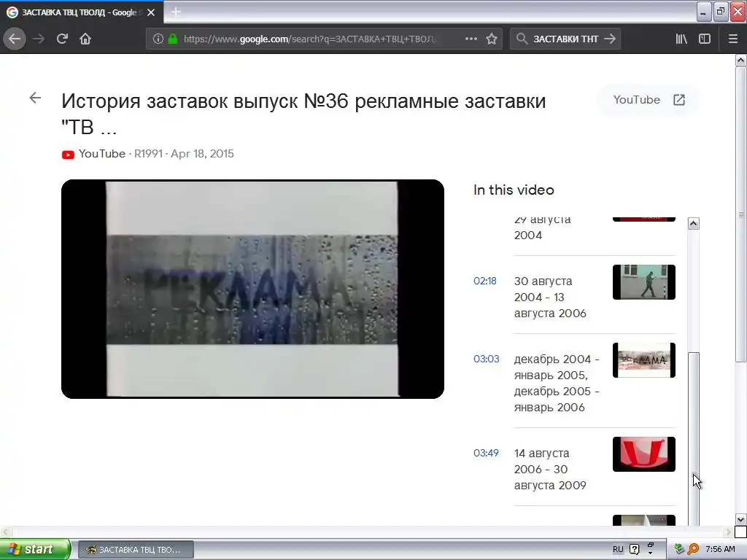Select chapter декабрь 2004 - январь 2005
This screenshot has width=747, height=560.
coord(557,383)
